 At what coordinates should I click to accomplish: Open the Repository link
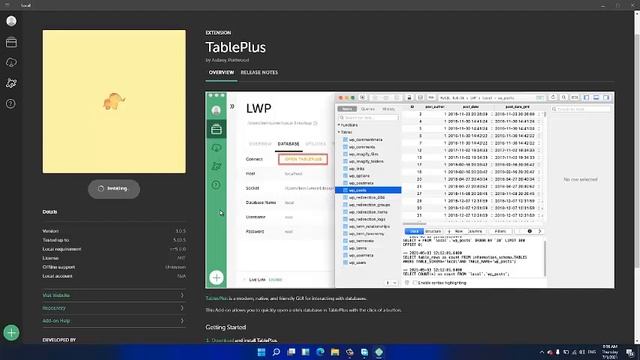point(54,308)
